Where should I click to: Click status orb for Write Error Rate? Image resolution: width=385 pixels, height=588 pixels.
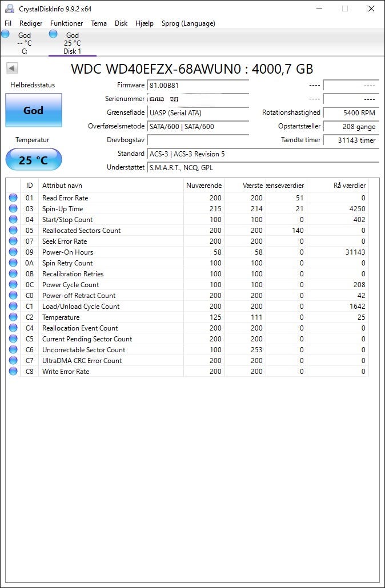click(x=13, y=371)
